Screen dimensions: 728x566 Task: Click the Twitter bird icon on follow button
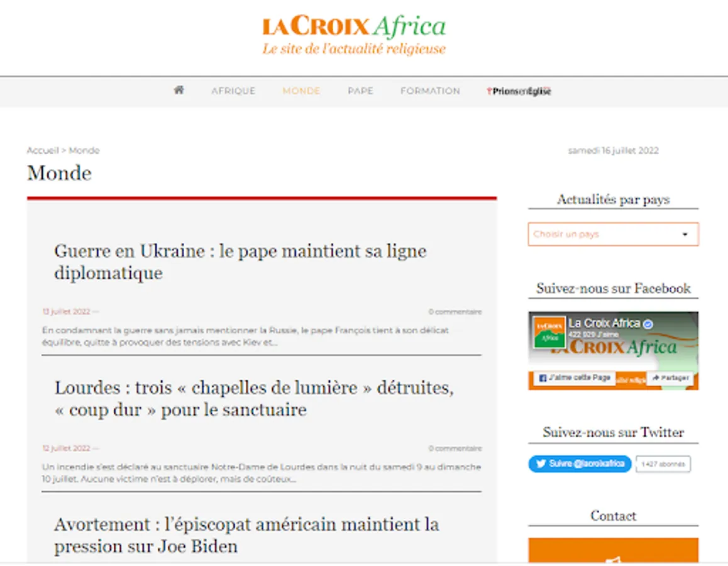(541, 463)
